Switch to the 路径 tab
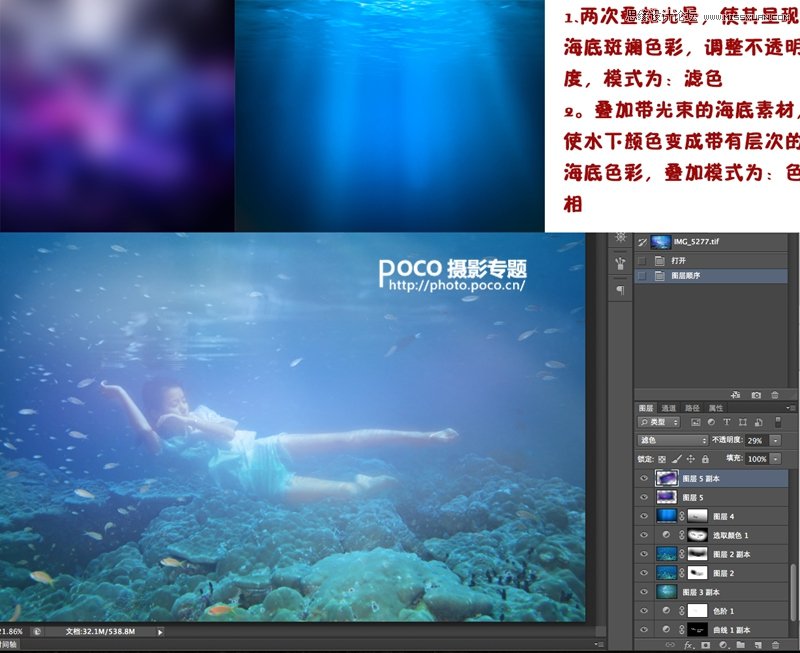This screenshot has height=653, width=800. point(693,408)
